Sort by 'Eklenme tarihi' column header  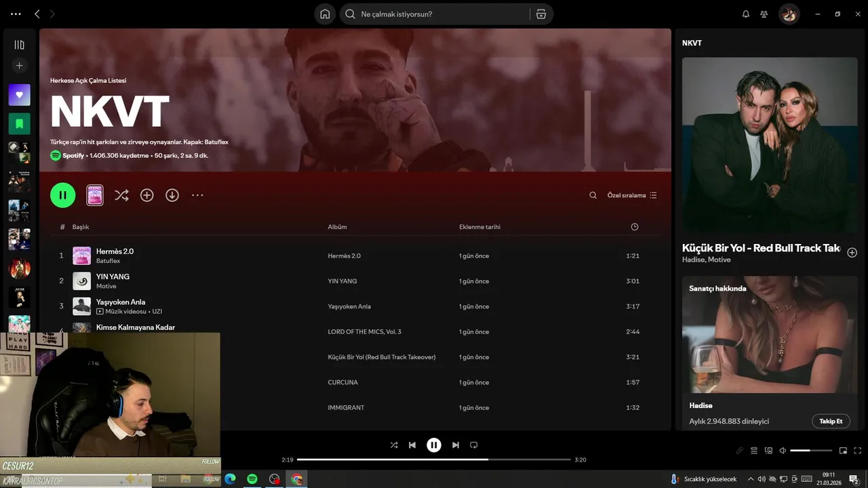[479, 227]
